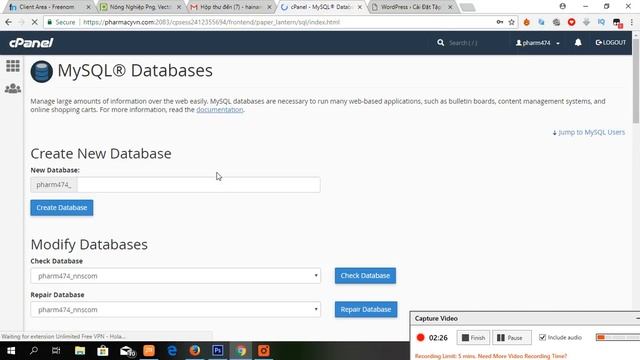Image resolution: width=640 pixels, height=360 pixels.
Task: Click the blue translate extension icon
Action: [541, 22]
